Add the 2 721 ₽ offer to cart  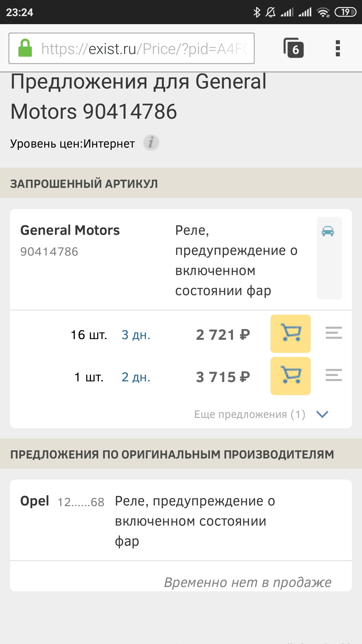(x=290, y=334)
